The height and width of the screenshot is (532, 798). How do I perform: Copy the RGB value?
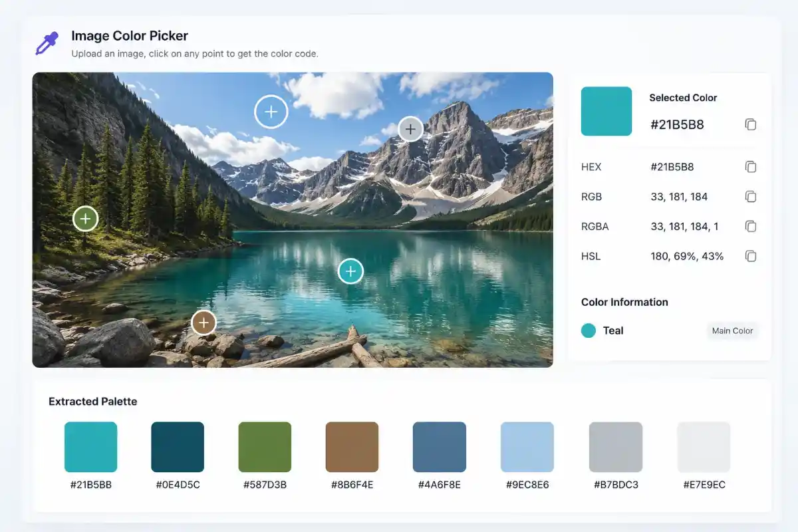click(751, 197)
